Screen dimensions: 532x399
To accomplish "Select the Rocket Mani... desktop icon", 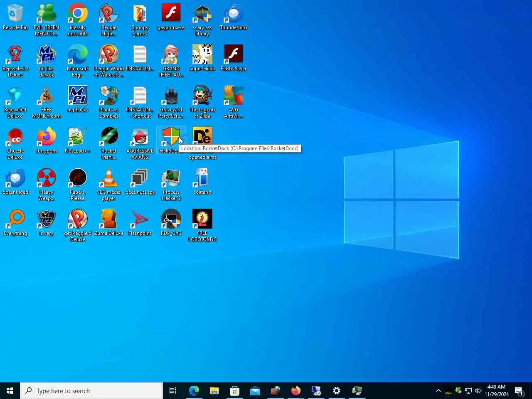I will pyautogui.click(x=109, y=143).
